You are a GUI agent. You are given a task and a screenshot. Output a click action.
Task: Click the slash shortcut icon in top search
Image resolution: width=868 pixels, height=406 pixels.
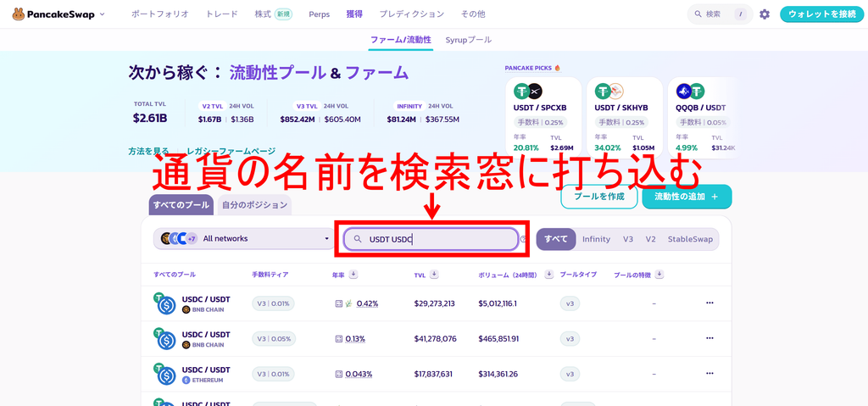(740, 14)
